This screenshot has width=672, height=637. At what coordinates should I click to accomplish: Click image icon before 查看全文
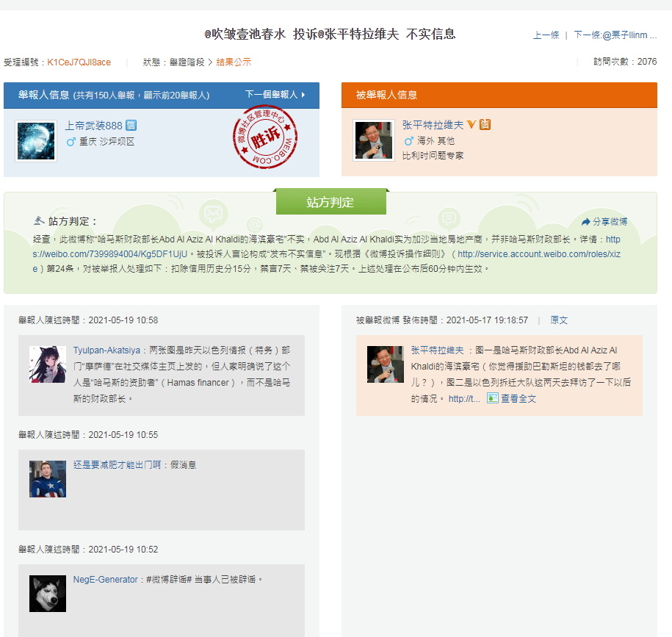pyautogui.click(x=492, y=398)
